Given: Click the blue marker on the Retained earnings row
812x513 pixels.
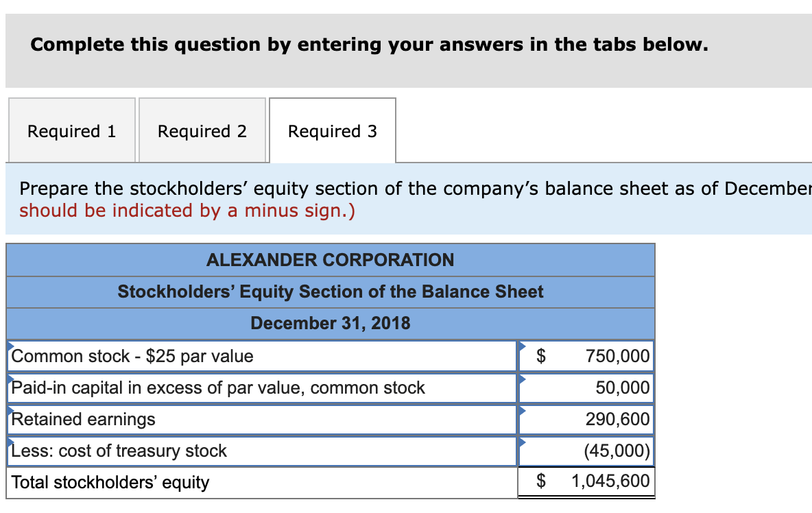Looking at the screenshot, I should point(10,409).
